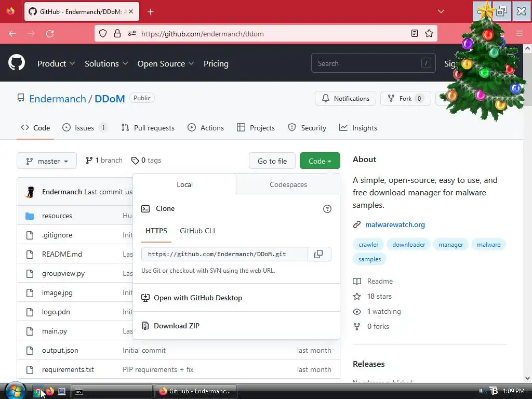
Task: Go back with the browser back arrow
Action: [x=12, y=34]
